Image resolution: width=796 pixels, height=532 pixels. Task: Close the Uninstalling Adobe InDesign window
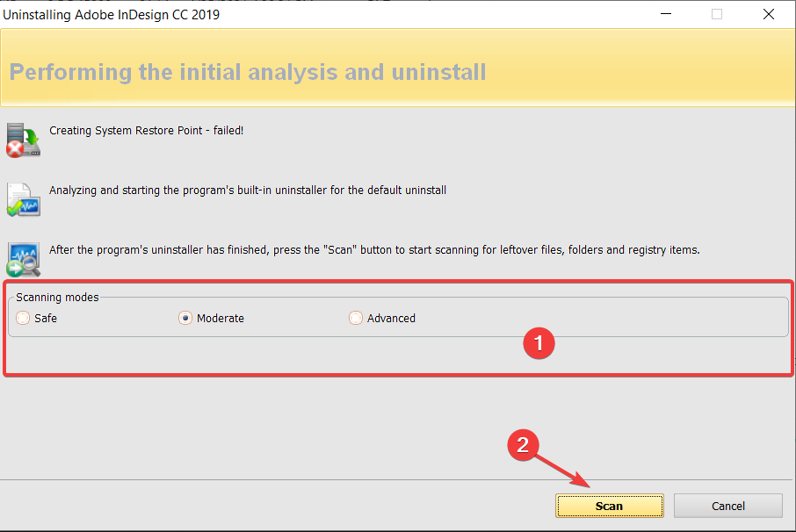769,14
